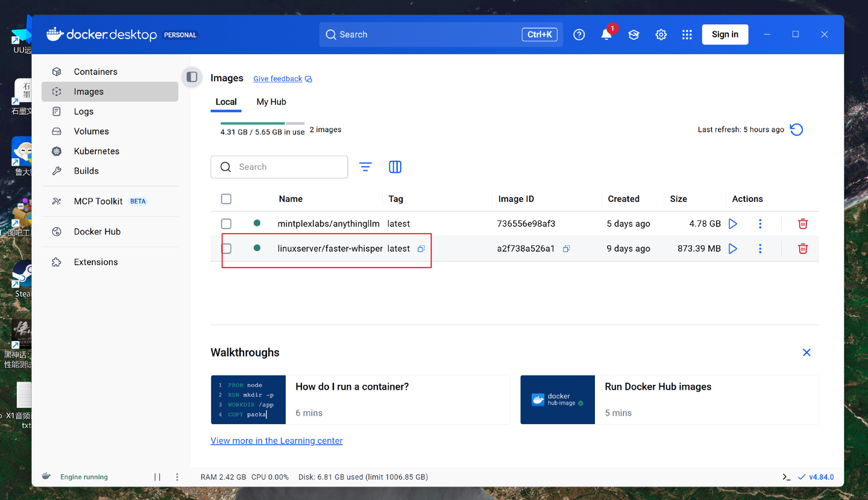Open the help question mark icon

point(579,35)
